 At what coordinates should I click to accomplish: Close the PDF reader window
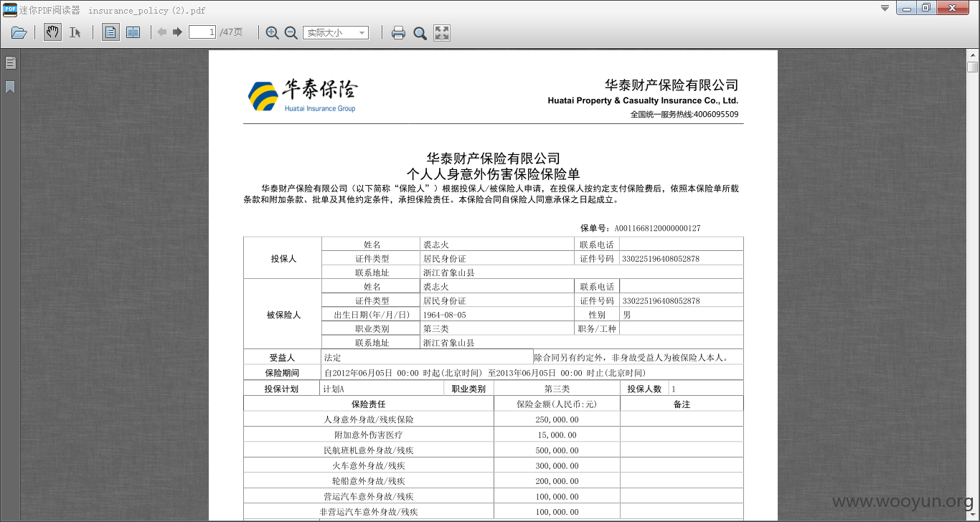(953, 8)
